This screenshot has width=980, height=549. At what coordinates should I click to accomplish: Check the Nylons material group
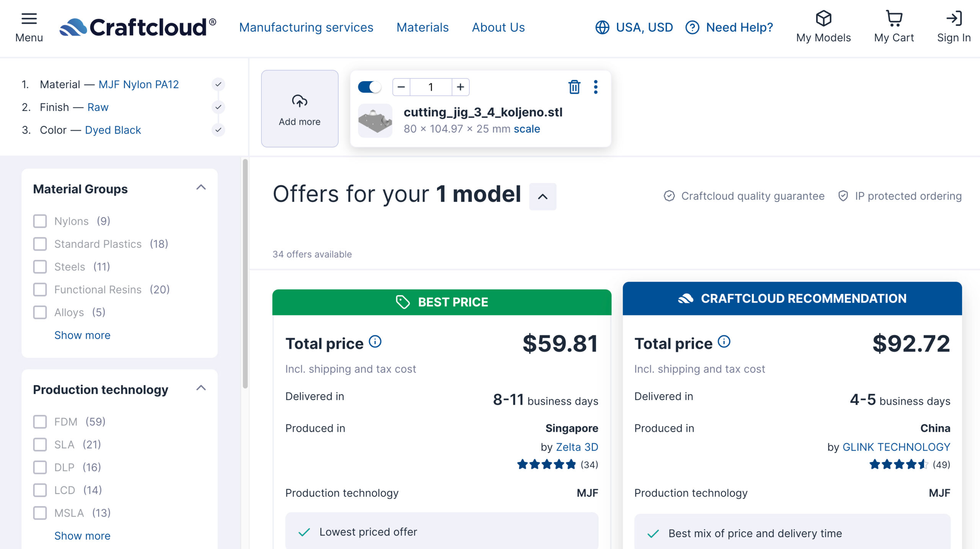40,221
